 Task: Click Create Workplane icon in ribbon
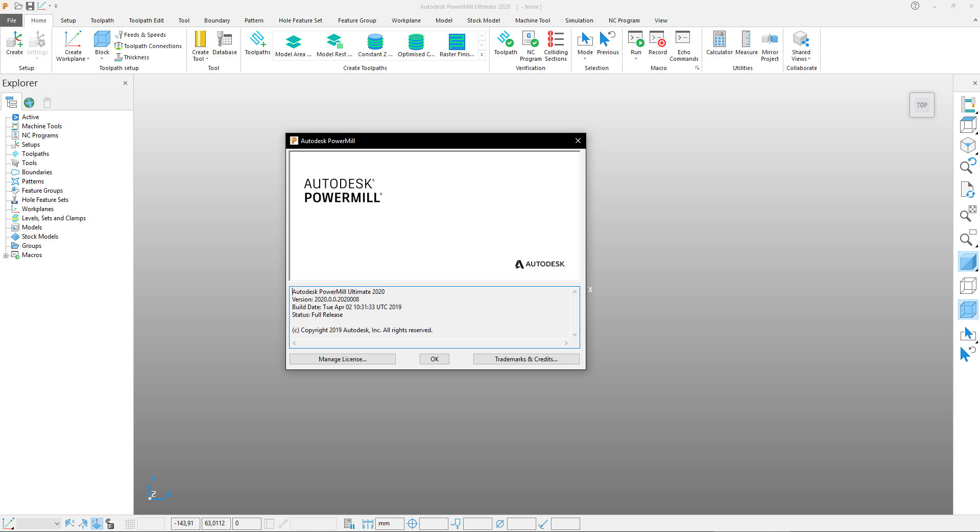tap(73, 40)
